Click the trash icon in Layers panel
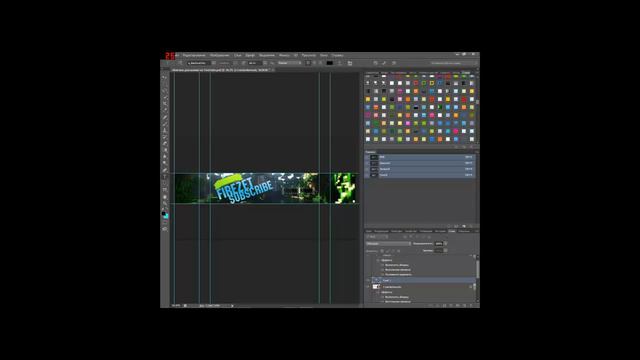 point(471,305)
